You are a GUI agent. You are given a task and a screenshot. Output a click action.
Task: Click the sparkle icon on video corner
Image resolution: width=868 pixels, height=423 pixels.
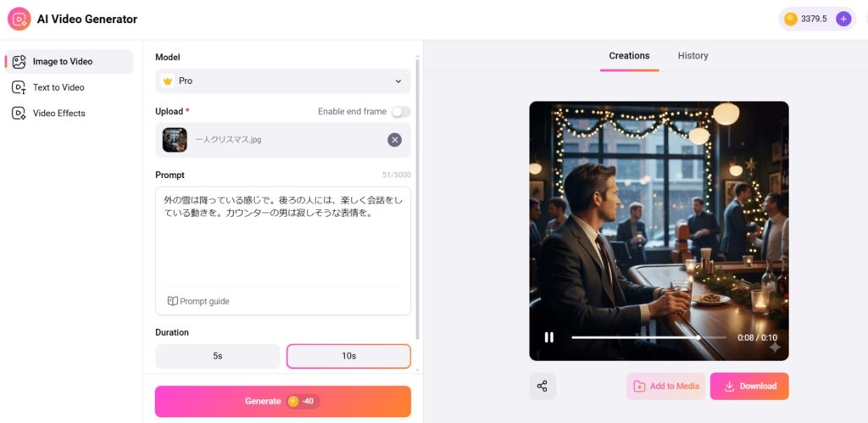click(x=774, y=347)
